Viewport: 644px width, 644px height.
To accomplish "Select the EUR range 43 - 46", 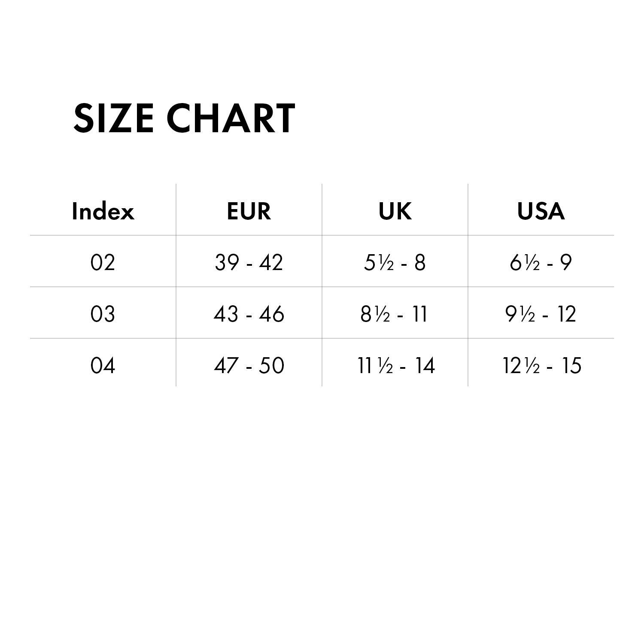I will (249, 314).
